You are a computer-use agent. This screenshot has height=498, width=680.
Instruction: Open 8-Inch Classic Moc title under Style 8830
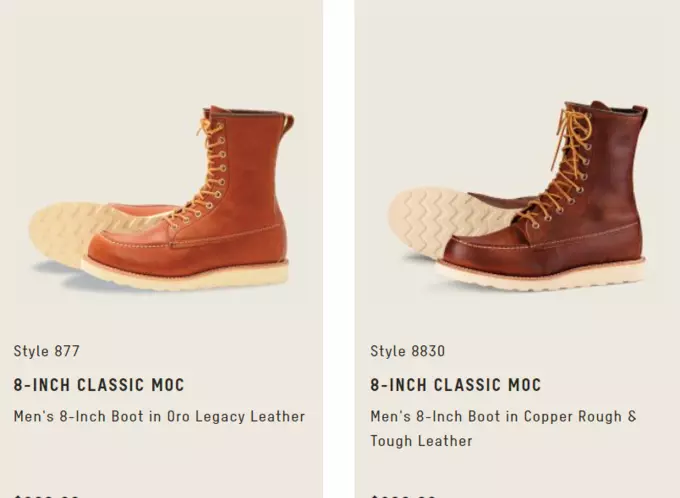point(455,385)
